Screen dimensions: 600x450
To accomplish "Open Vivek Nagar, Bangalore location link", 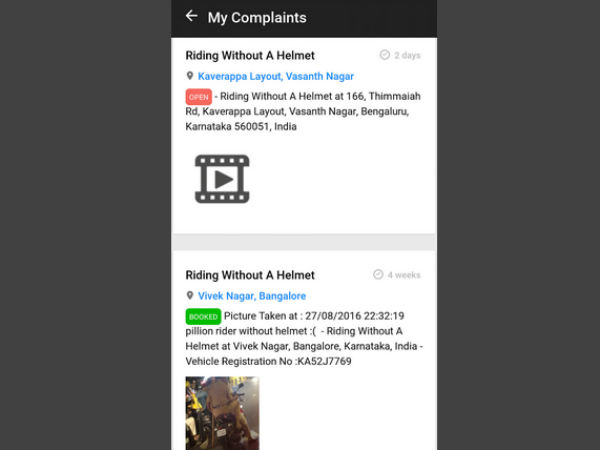I will (252, 296).
